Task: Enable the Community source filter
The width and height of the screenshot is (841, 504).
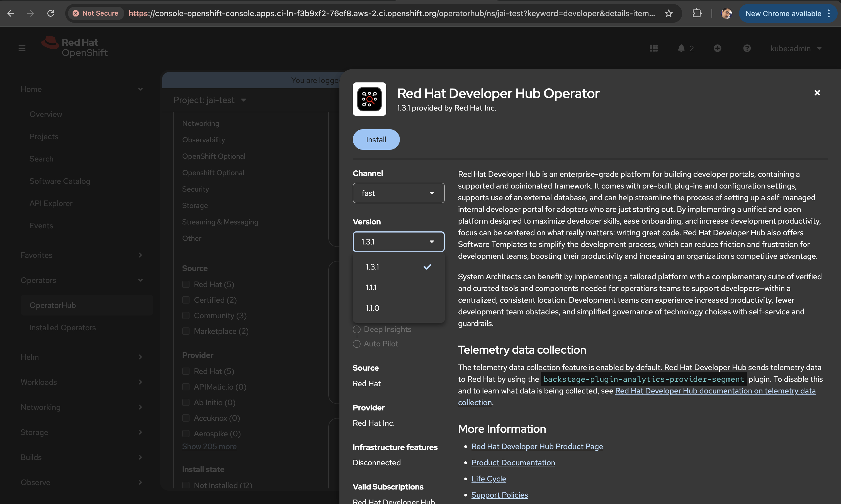Action: (x=186, y=315)
